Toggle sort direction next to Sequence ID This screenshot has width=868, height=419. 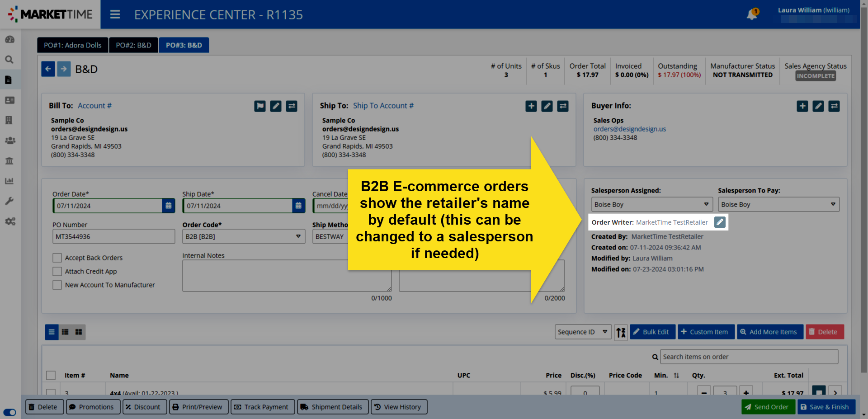[621, 332]
